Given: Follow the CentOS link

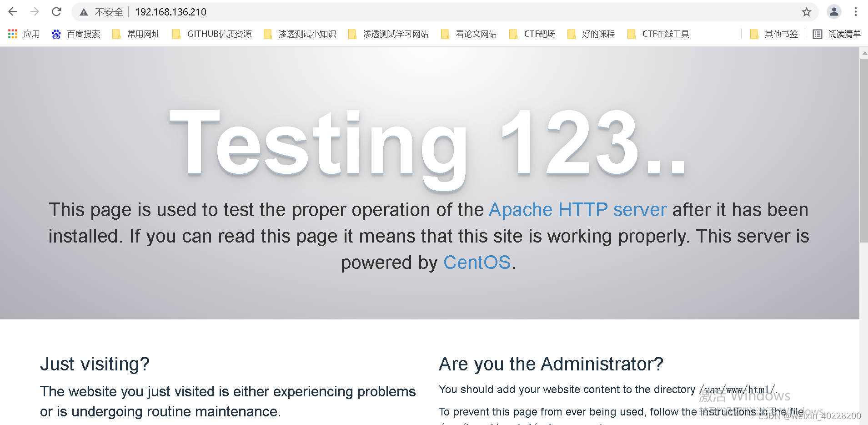Looking at the screenshot, I should (477, 263).
